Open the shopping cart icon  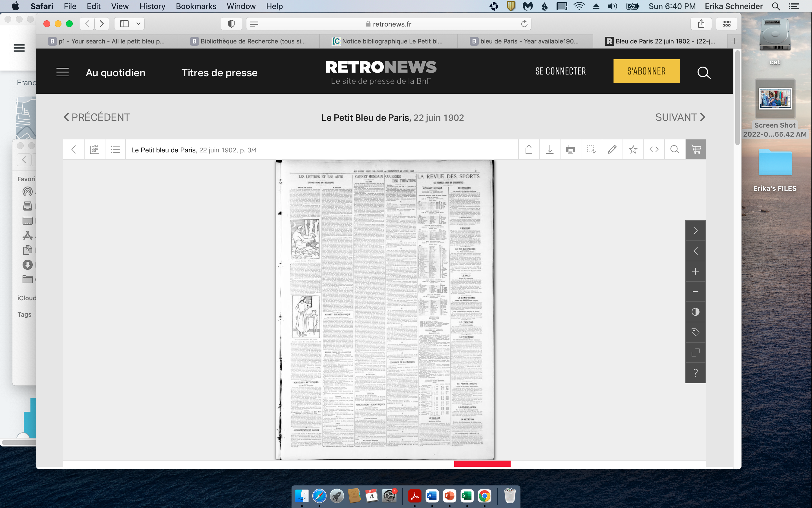point(696,150)
